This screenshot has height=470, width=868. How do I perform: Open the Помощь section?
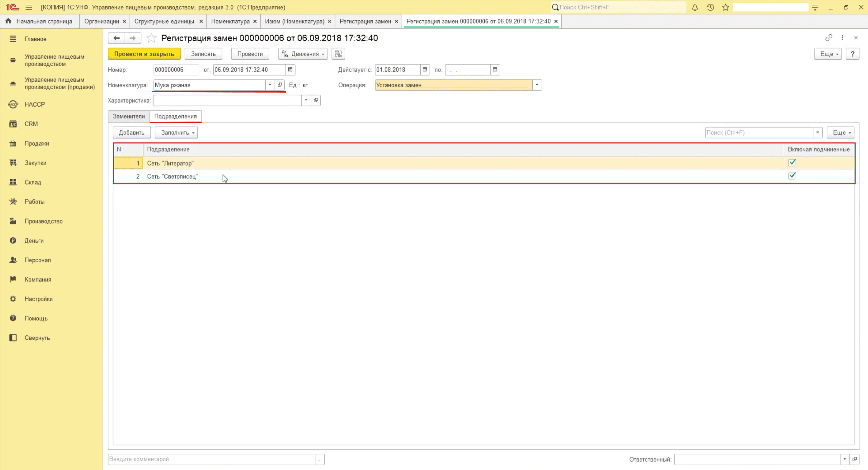(x=36, y=318)
